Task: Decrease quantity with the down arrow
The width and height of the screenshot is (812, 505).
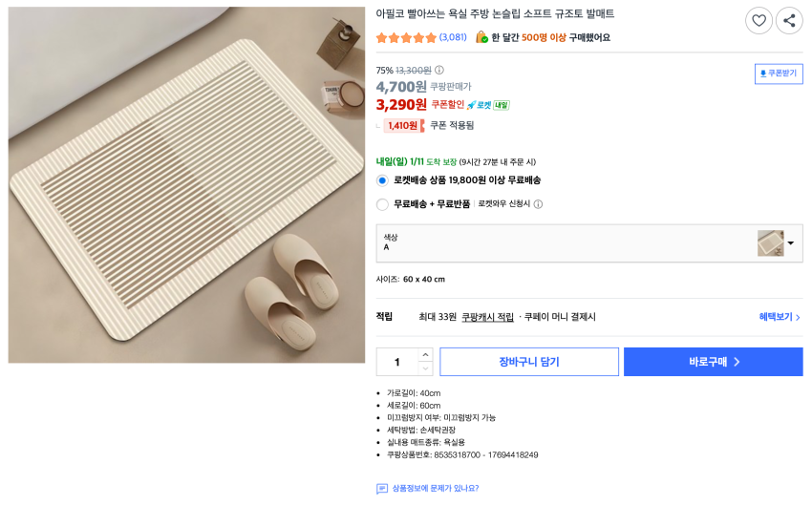Action: tap(425, 368)
